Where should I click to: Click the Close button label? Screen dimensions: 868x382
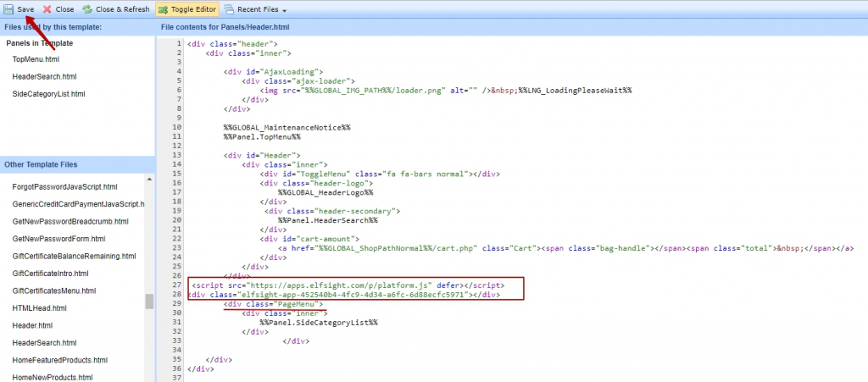pyautogui.click(x=64, y=9)
